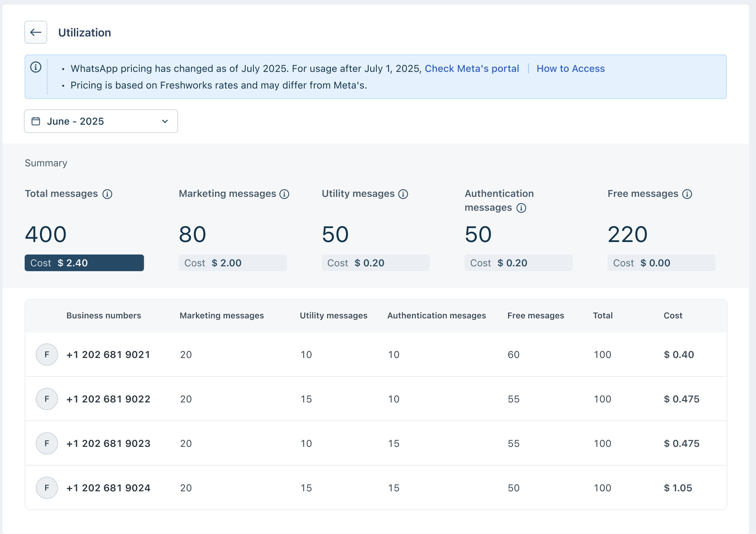Open Check Meta's portal link
The height and width of the screenshot is (534, 756).
pos(472,68)
